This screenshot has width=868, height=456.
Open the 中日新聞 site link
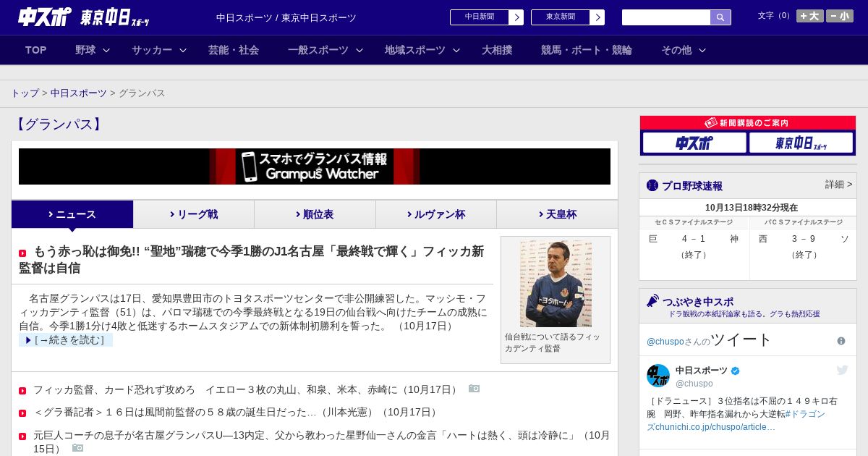tap(487, 17)
